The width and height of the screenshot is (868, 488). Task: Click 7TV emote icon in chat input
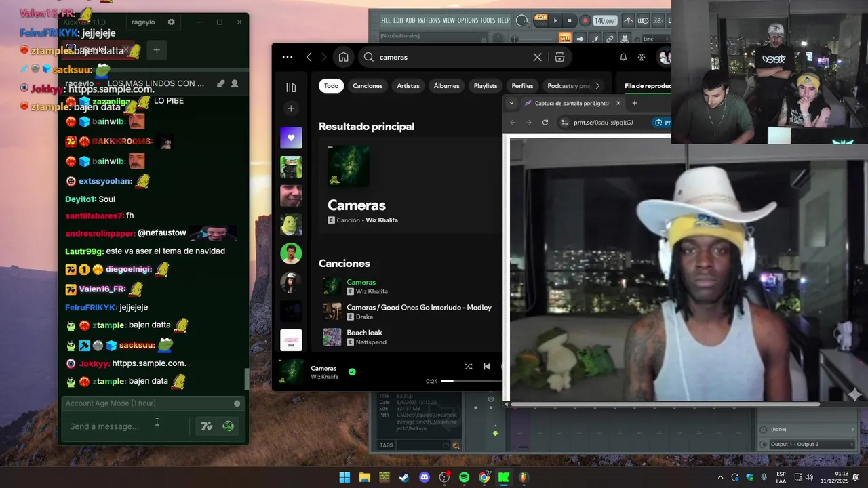pos(207,426)
